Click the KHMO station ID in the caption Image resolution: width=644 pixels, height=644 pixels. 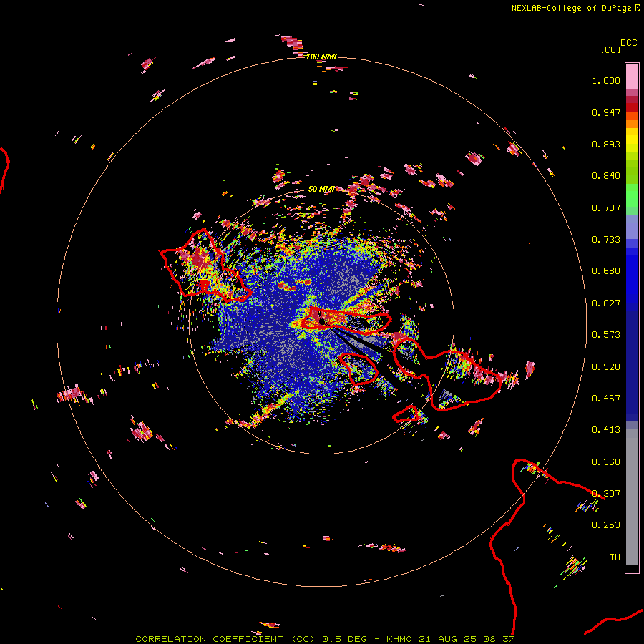click(399, 639)
